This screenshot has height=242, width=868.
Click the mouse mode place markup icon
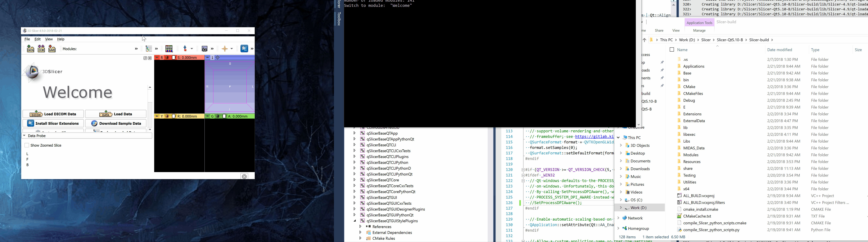185,48
